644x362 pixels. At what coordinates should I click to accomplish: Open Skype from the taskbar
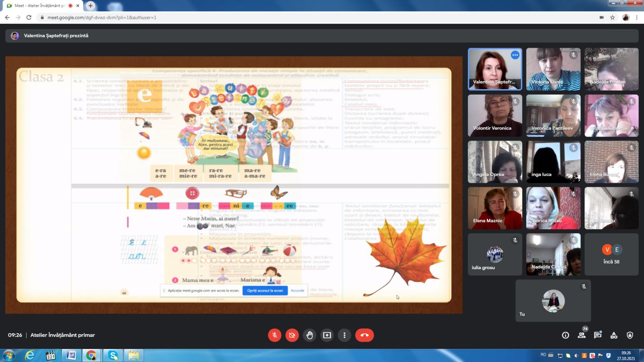coord(112,355)
